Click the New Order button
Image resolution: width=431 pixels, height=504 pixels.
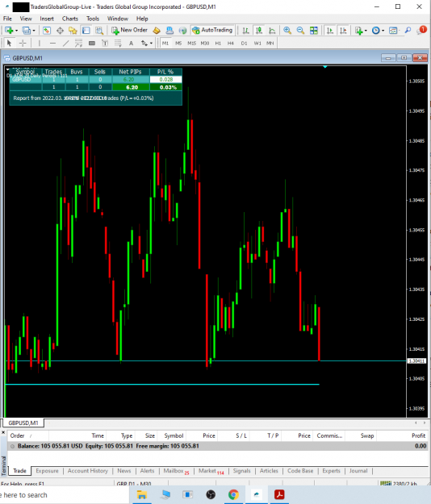(x=129, y=30)
